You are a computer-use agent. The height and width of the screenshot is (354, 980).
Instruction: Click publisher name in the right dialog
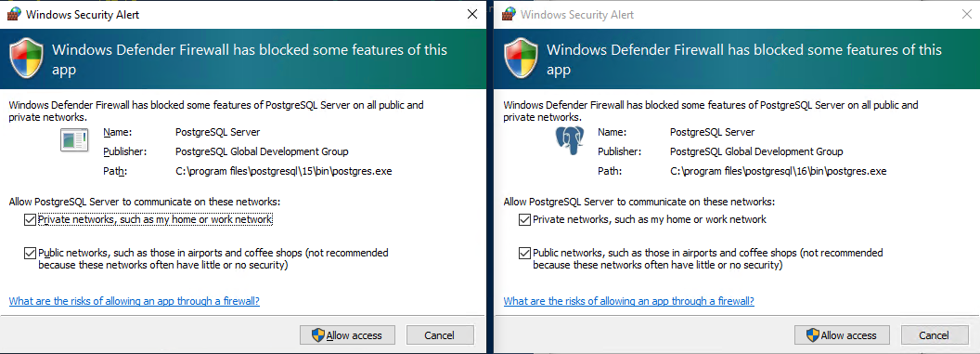(x=756, y=151)
